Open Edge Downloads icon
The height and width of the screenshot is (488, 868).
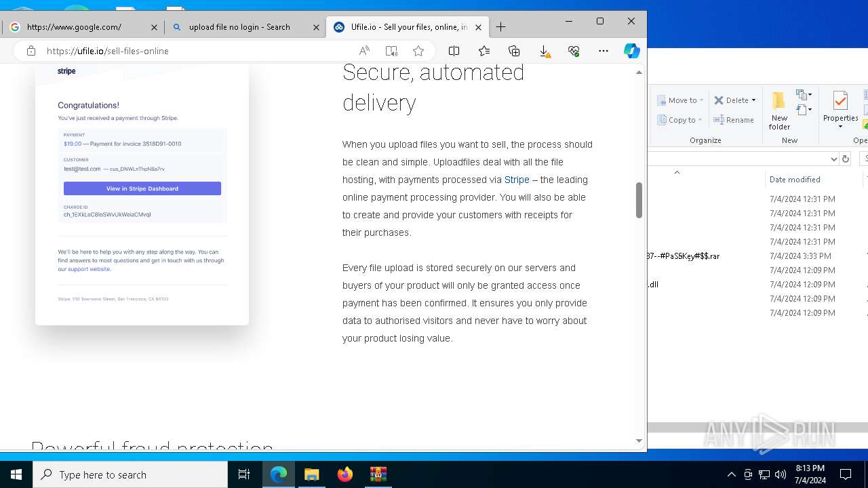coord(544,51)
